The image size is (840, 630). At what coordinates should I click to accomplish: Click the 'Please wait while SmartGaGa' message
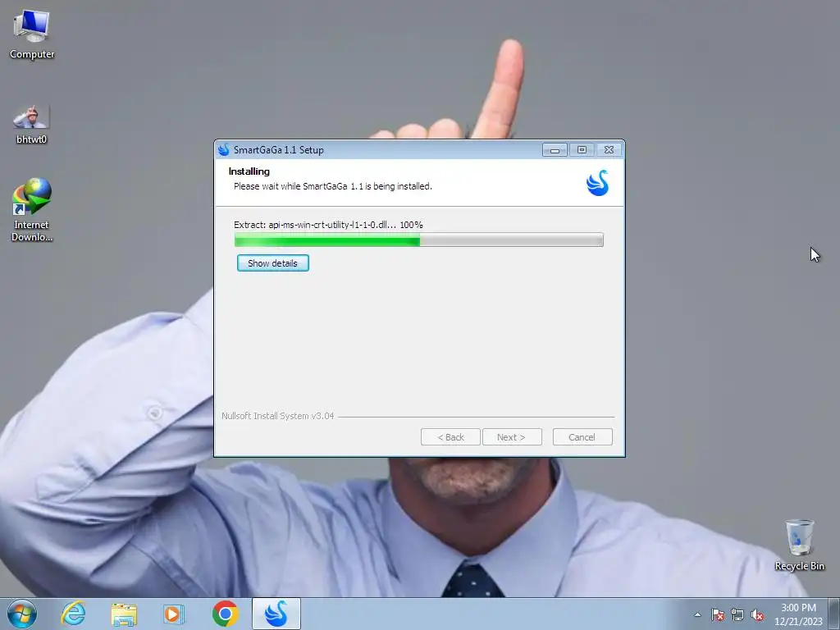333,186
